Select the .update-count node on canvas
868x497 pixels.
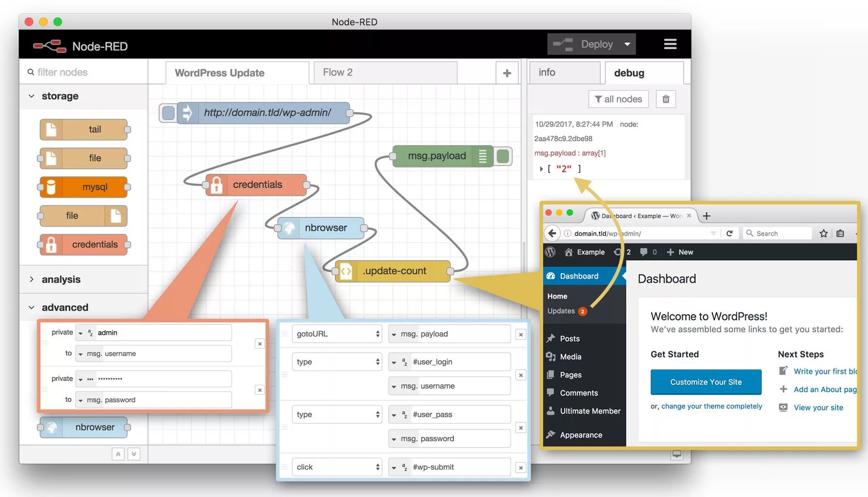tap(393, 271)
